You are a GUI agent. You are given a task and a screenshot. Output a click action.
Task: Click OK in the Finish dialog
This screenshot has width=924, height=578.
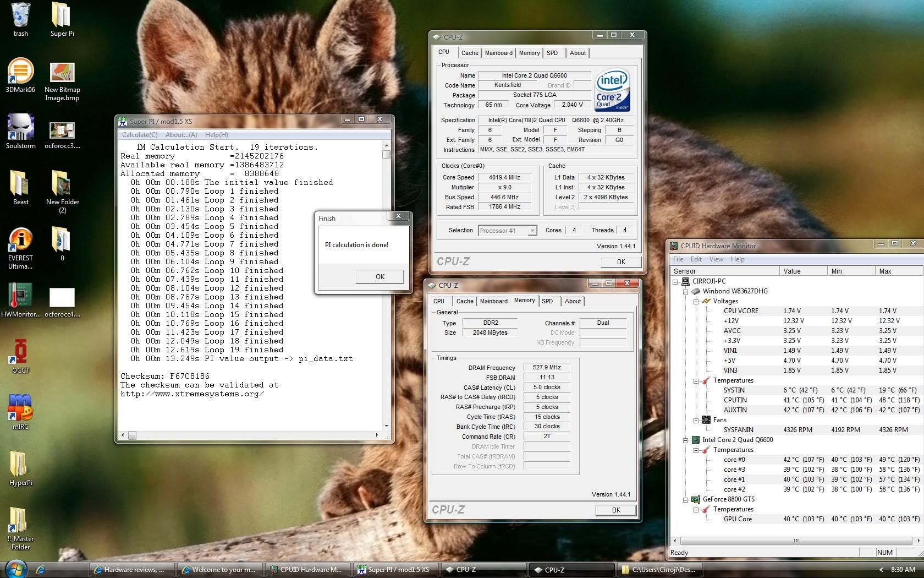tap(380, 276)
